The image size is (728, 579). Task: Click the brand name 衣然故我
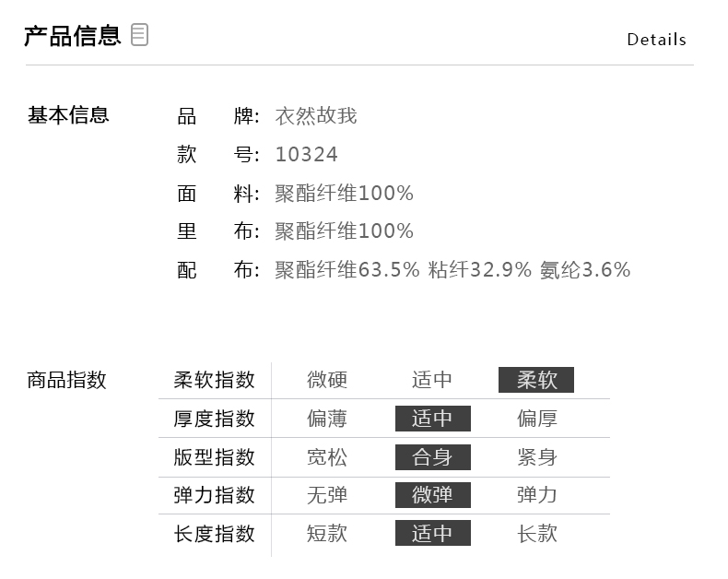[316, 116]
